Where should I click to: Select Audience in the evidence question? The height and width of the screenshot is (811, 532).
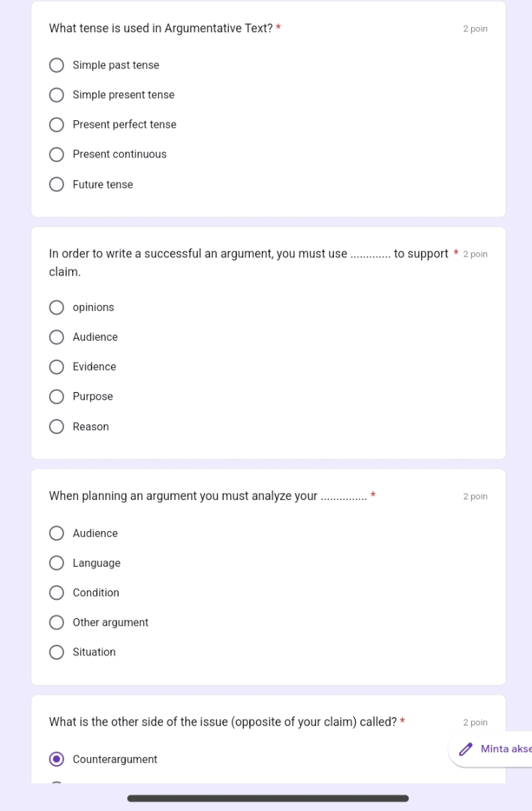(56, 337)
